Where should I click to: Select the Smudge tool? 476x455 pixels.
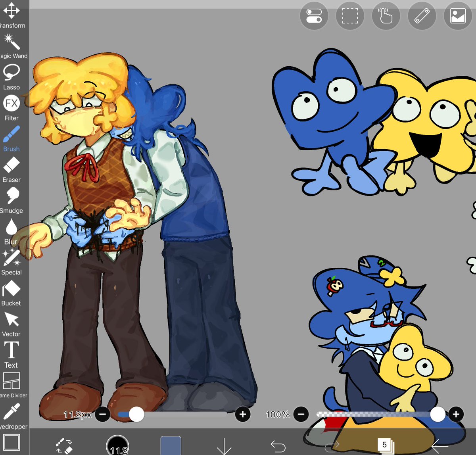(x=12, y=201)
